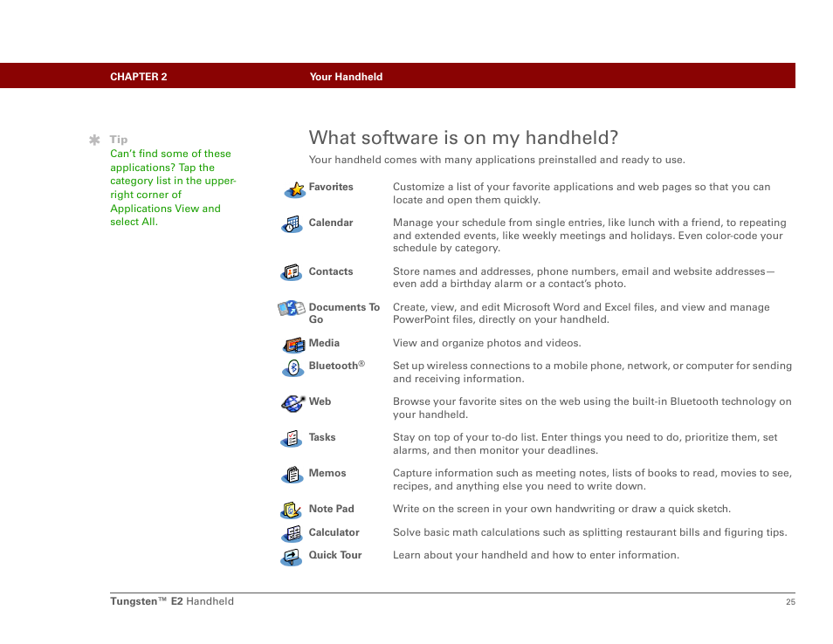
Task: Click the Contacts description about names and addresses
Action: click(x=583, y=277)
